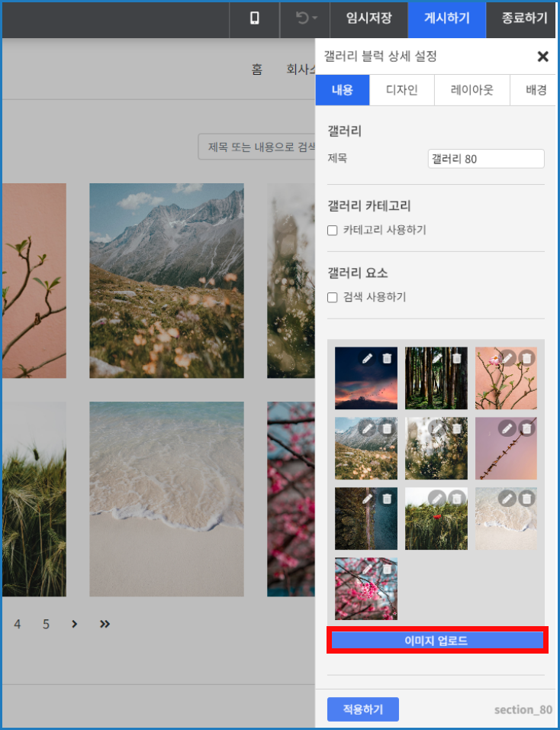Image resolution: width=560 pixels, height=730 pixels.
Task: Click the 이미지 업로드 button
Action: pos(437,641)
